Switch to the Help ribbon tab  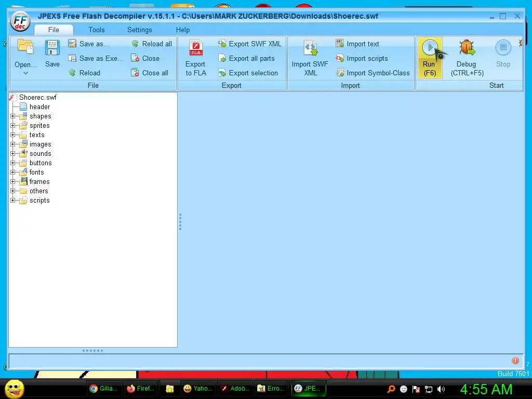point(183,30)
